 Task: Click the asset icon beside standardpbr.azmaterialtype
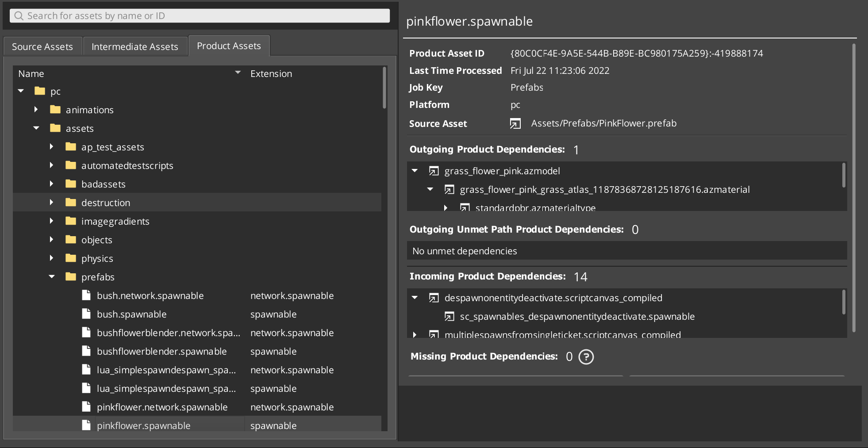click(x=465, y=208)
